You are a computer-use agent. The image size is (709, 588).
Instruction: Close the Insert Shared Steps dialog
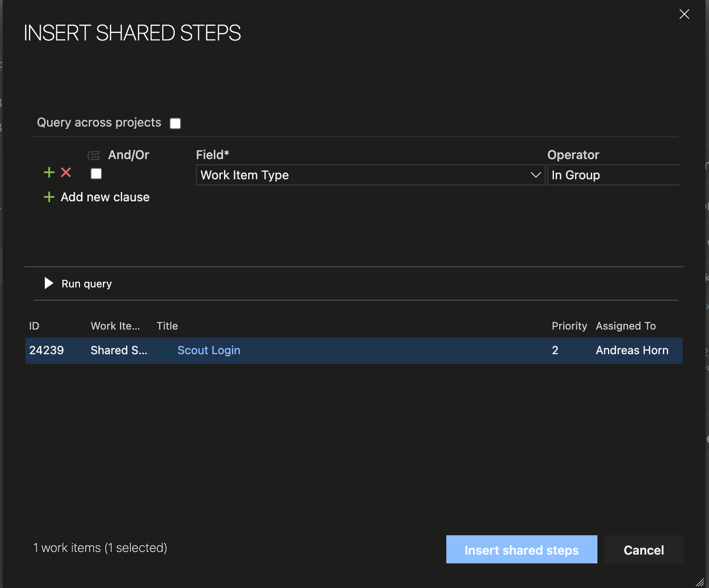[684, 14]
